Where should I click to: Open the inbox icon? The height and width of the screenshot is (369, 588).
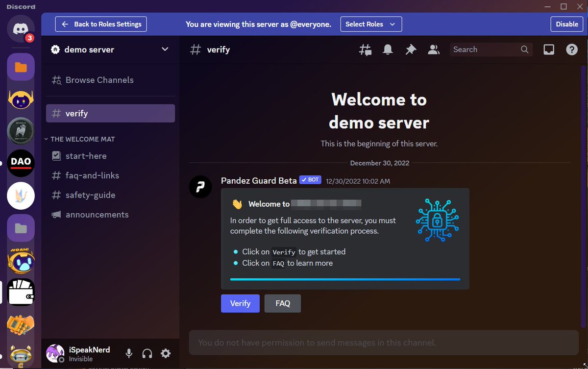[549, 49]
